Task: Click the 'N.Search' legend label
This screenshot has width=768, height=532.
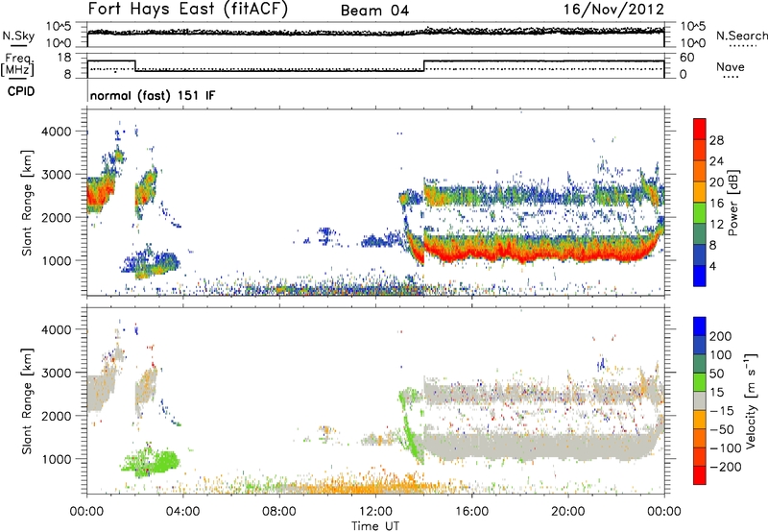Action: click(741, 36)
